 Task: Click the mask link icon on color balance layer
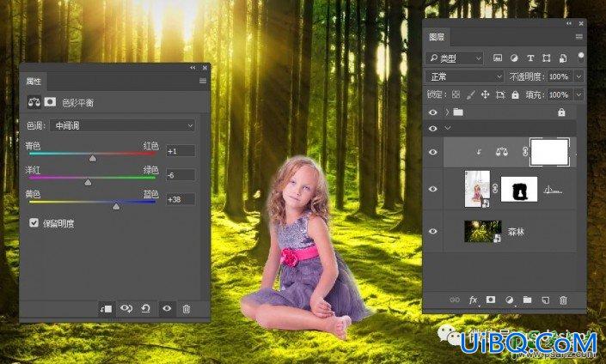pyautogui.click(x=525, y=152)
